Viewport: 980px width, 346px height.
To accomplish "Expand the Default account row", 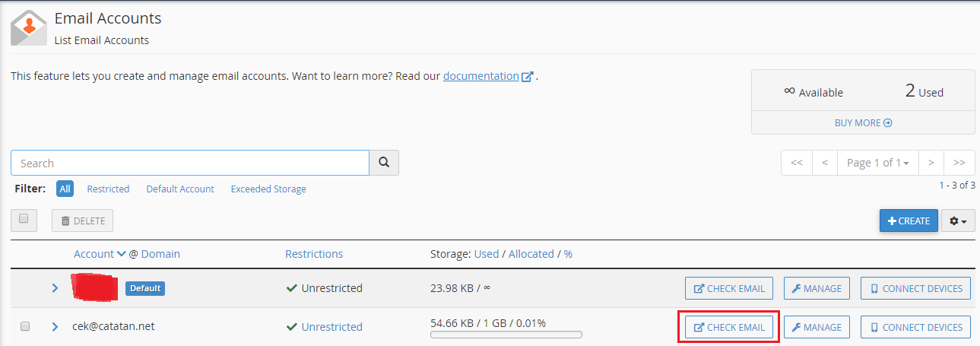I will [x=55, y=288].
